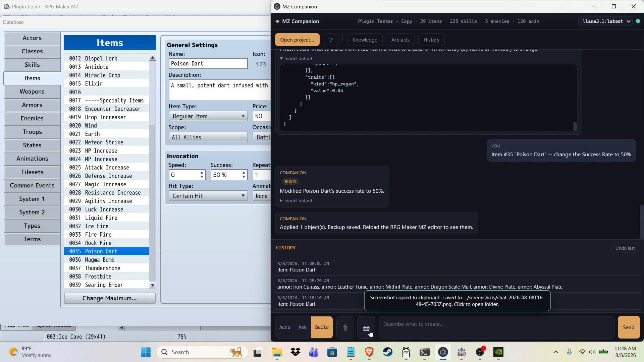Select the Build mode toggle
This screenshot has width=644, height=362.
coord(322,327)
